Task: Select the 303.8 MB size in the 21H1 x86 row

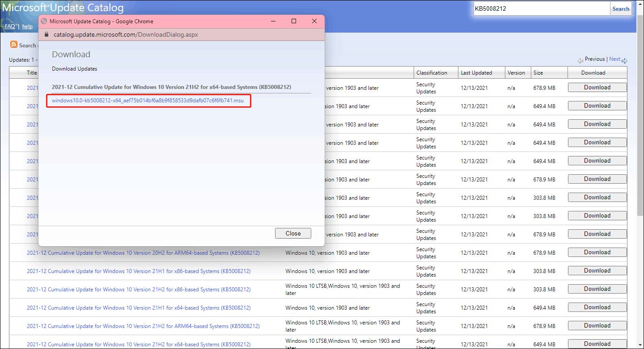Action: tap(544, 271)
